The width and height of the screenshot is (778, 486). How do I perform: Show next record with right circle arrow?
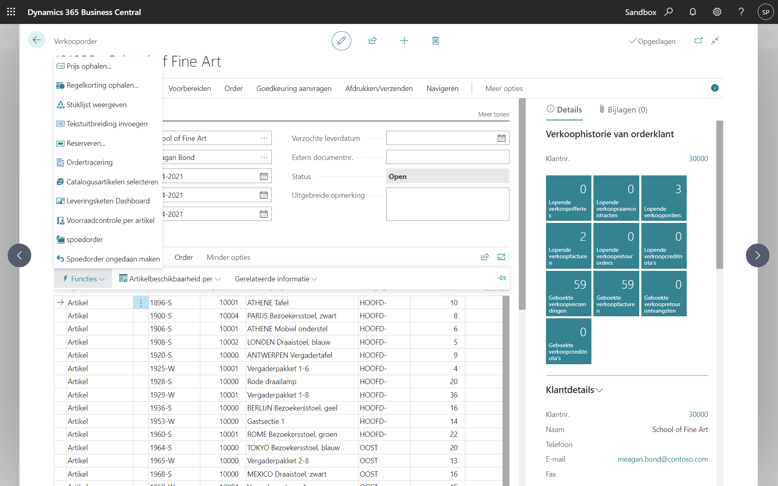tap(758, 255)
